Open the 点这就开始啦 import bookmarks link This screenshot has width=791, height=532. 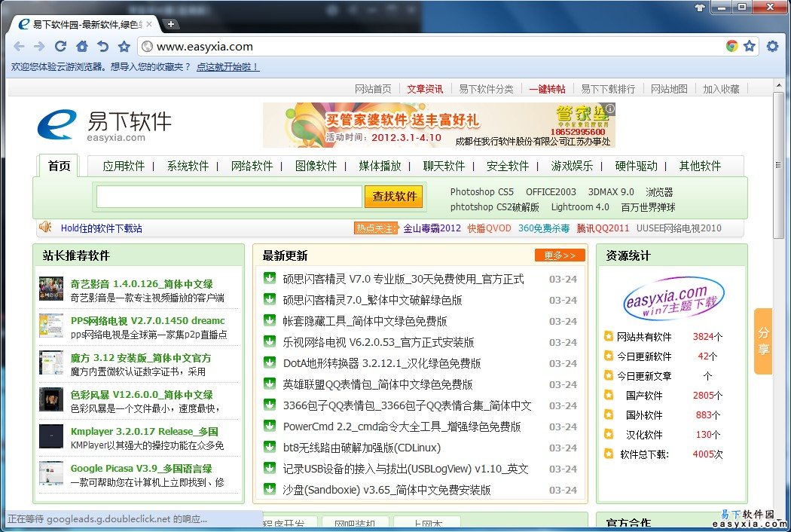coord(227,67)
